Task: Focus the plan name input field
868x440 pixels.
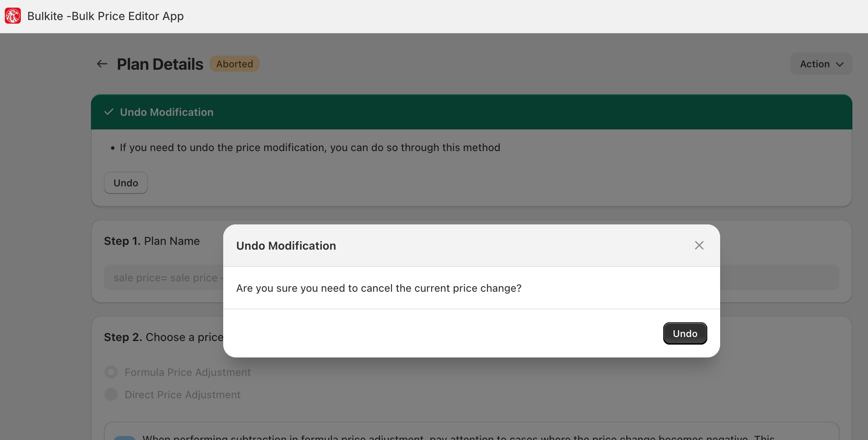Action: 471,277
